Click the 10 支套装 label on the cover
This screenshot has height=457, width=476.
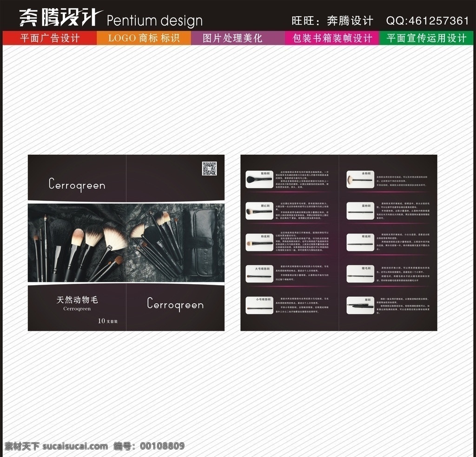click(107, 321)
